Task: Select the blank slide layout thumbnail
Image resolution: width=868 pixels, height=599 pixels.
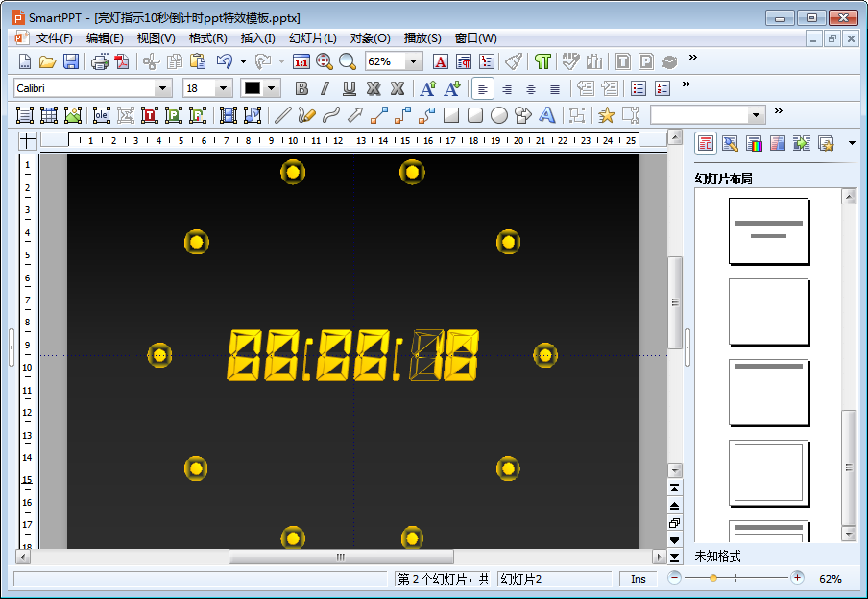Action: tap(769, 312)
